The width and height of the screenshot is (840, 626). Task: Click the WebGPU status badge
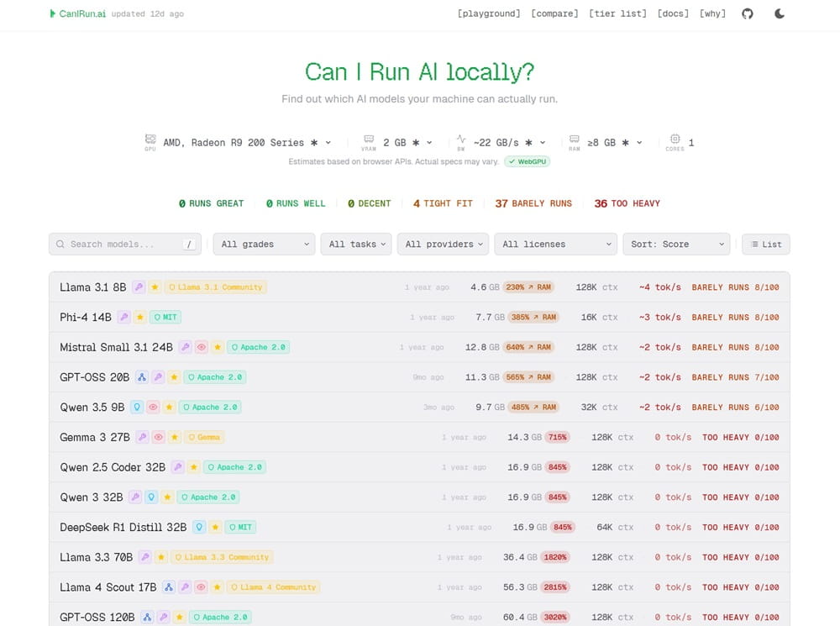coord(528,161)
